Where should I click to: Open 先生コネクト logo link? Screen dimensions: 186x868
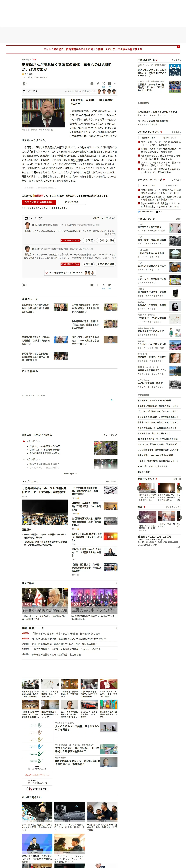37,789
